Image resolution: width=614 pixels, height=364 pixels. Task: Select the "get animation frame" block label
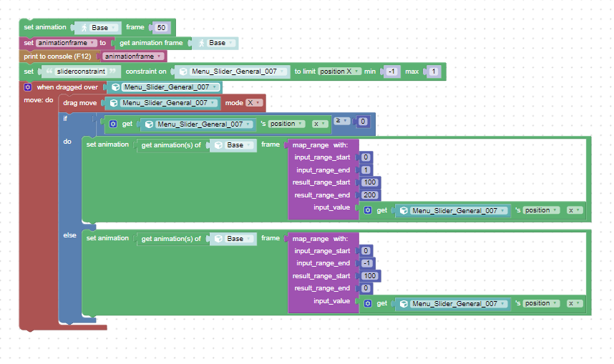[151, 43]
